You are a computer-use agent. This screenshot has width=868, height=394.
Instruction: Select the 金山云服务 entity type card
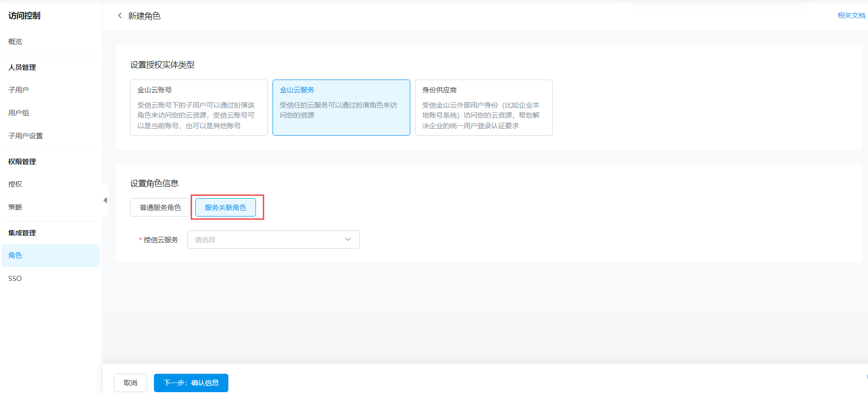pos(341,108)
